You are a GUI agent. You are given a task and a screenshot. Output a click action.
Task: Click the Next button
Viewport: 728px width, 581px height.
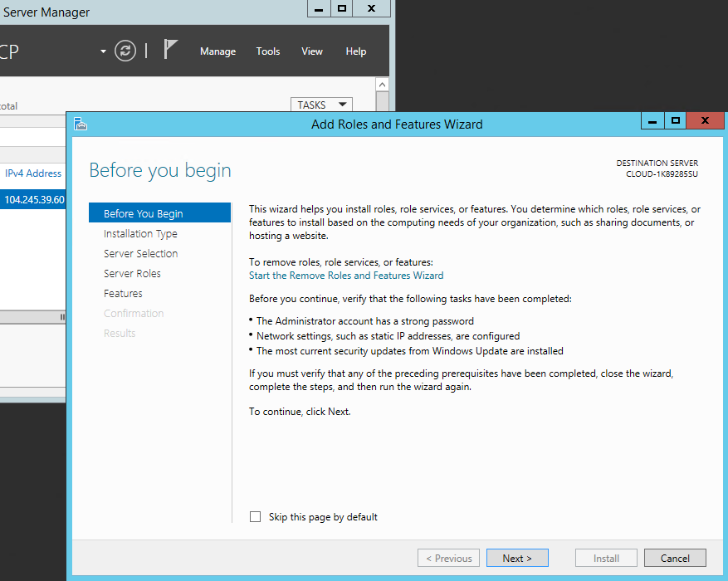[x=517, y=558]
